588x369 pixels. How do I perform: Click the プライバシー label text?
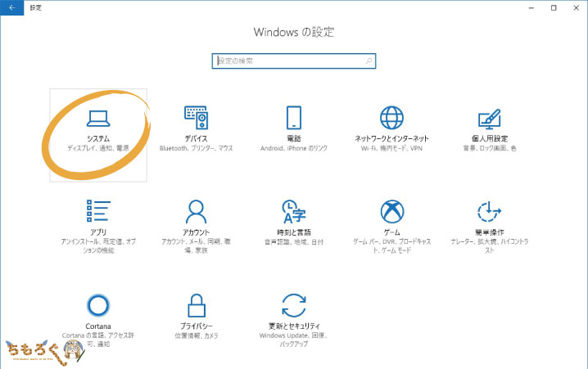click(x=196, y=326)
